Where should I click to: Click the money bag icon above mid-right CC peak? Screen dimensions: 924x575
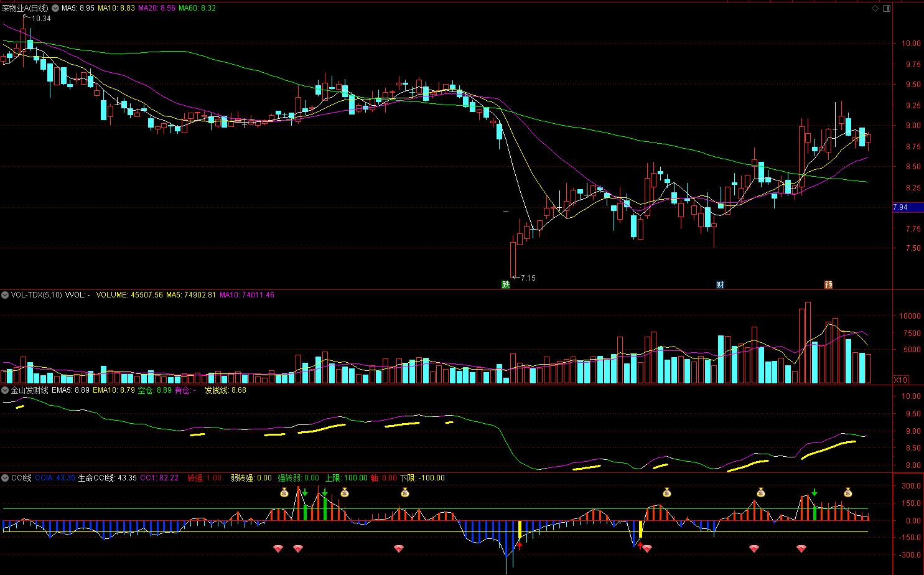click(667, 493)
